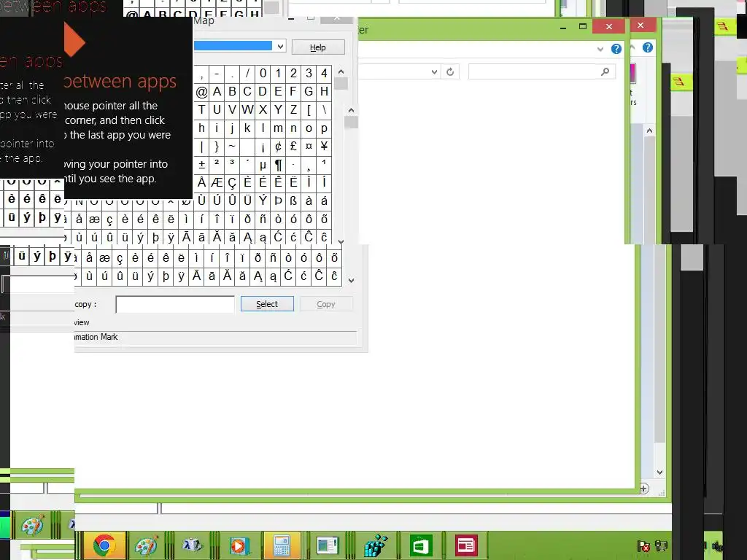Select the capital Ç cell
The image size is (747, 560).
232,182
